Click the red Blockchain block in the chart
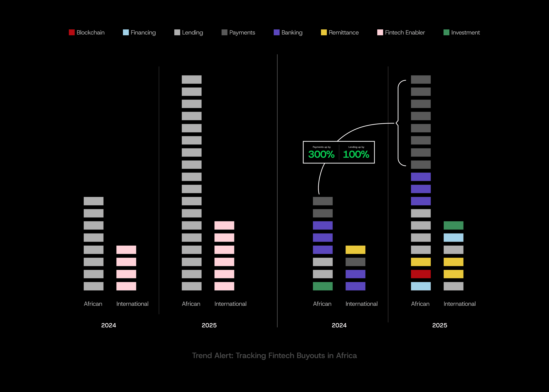Screen dimensions: 549x392 click(x=421, y=274)
